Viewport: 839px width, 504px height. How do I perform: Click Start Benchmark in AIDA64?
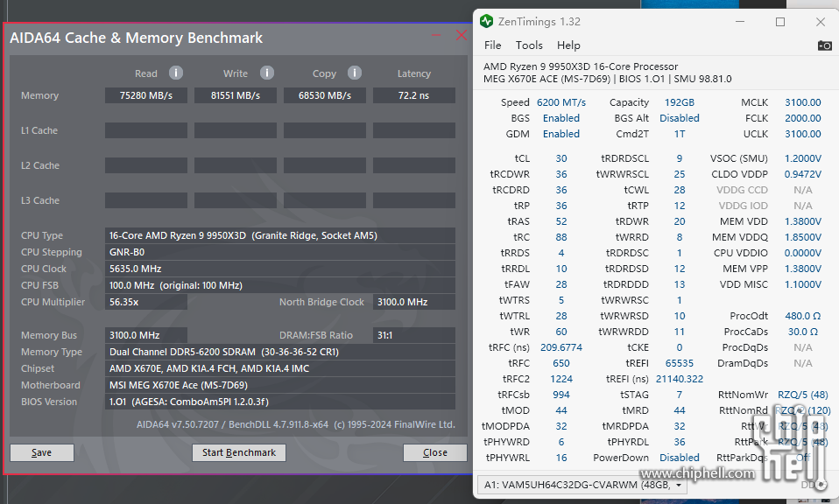click(238, 452)
